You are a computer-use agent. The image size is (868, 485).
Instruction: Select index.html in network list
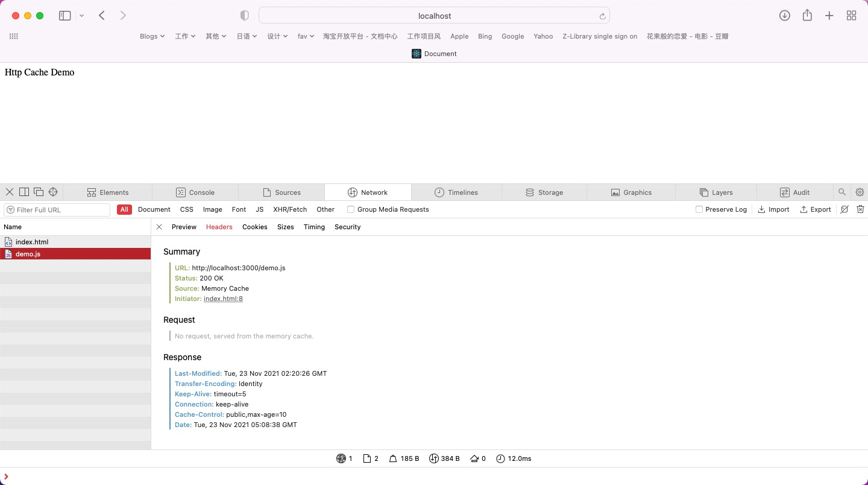pos(75,242)
